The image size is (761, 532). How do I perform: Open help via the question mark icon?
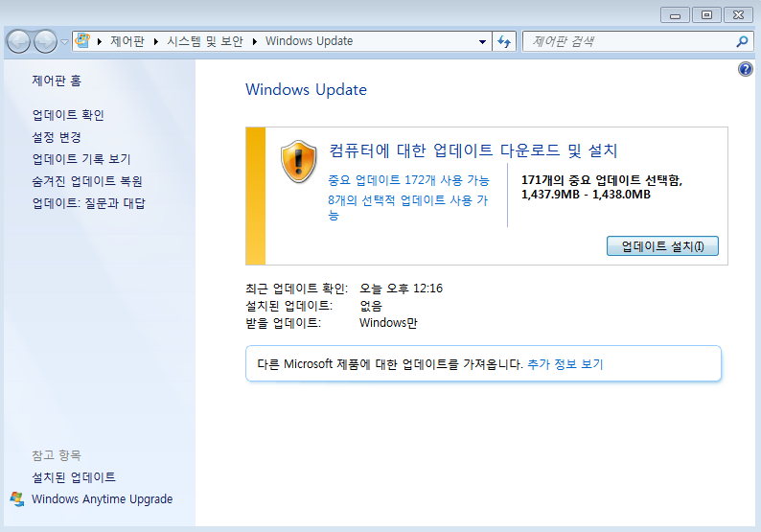[x=746, y=69]
